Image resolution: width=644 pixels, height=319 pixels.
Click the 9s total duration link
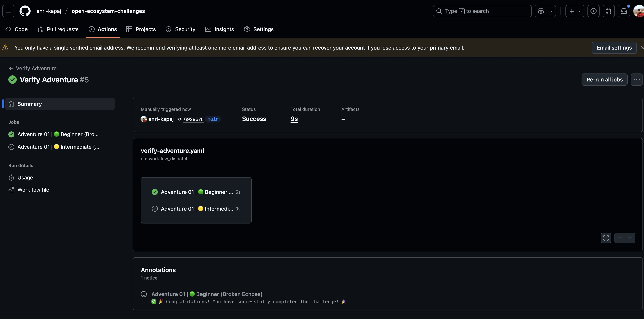(294, 119)
